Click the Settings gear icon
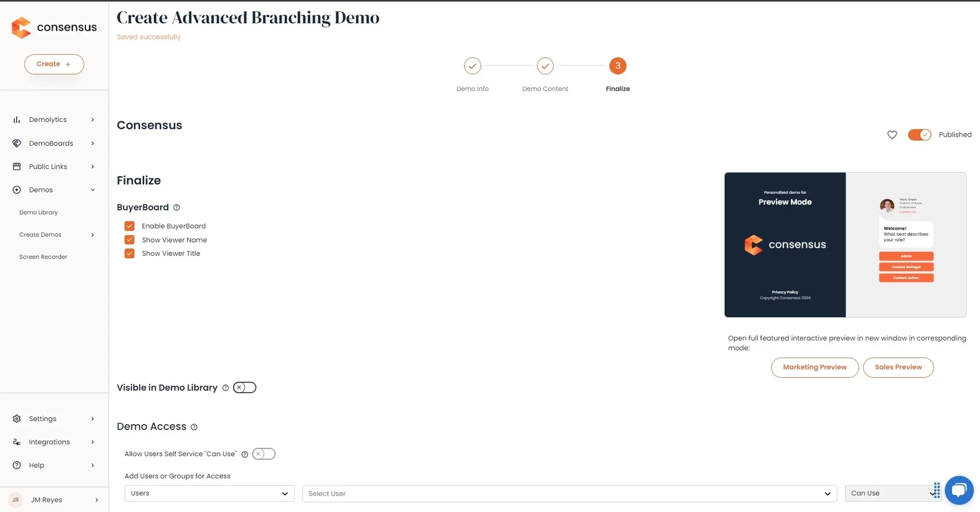Viewport: 980px width, 512px height. [17, 419]
